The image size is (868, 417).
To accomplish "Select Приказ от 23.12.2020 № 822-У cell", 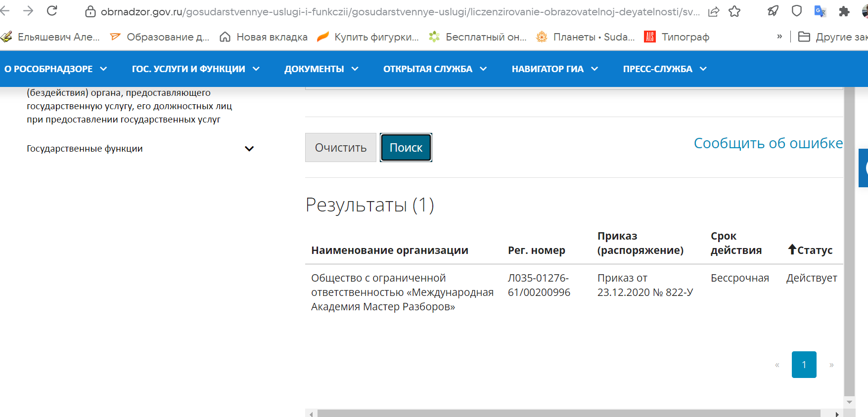I will pyautogui.click(x=645, y=285).
